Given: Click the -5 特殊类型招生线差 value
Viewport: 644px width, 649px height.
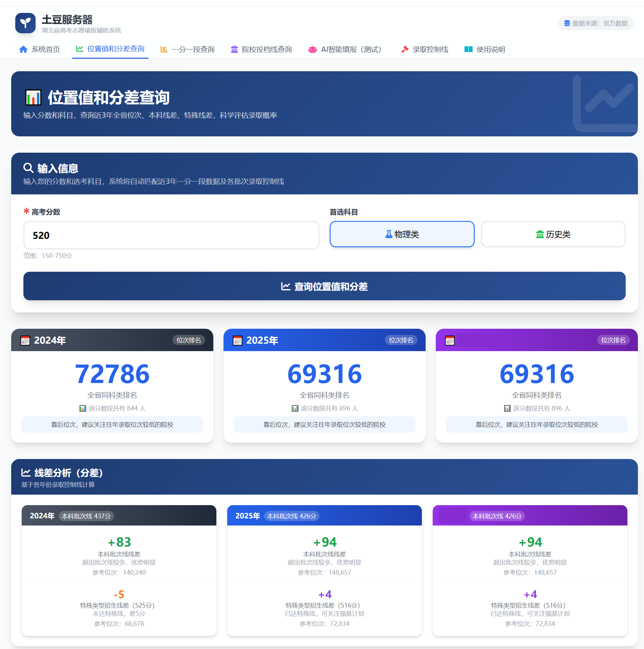Looking at the screenshot, I should coord(119,594).
